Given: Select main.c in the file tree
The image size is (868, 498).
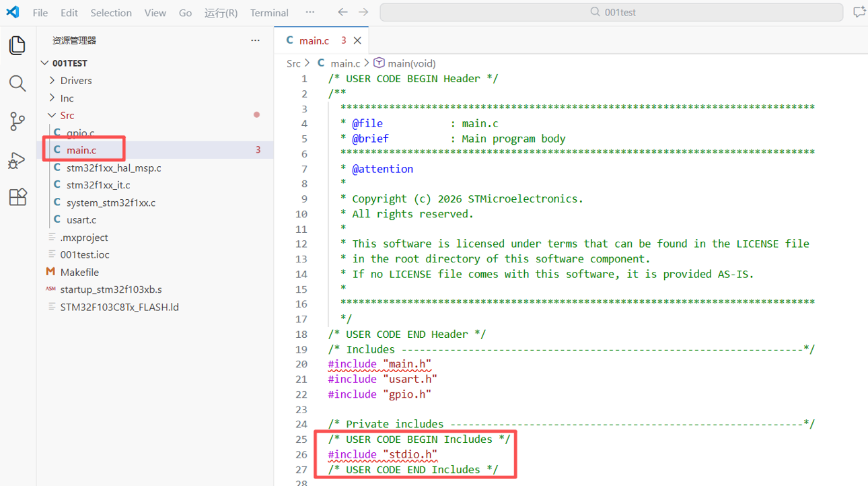Looking at the screenshot, I should pyautogui.click(x=155, y=150).
